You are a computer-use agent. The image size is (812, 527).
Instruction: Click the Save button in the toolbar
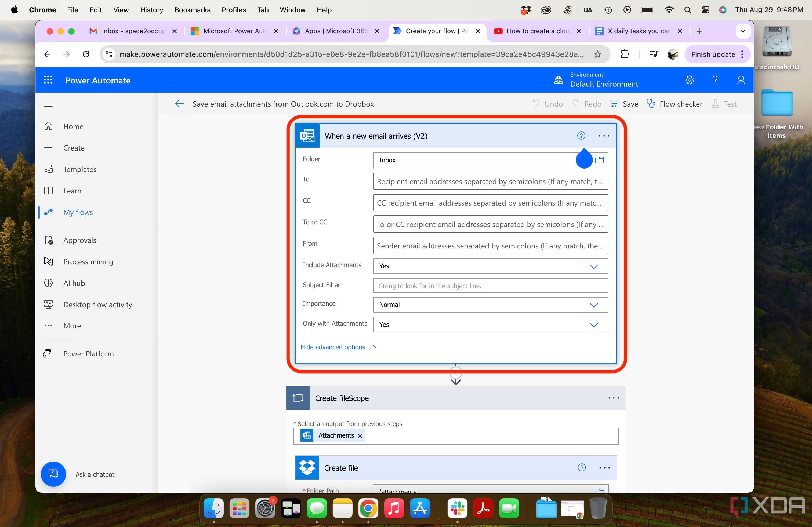[x=624, y=104]
